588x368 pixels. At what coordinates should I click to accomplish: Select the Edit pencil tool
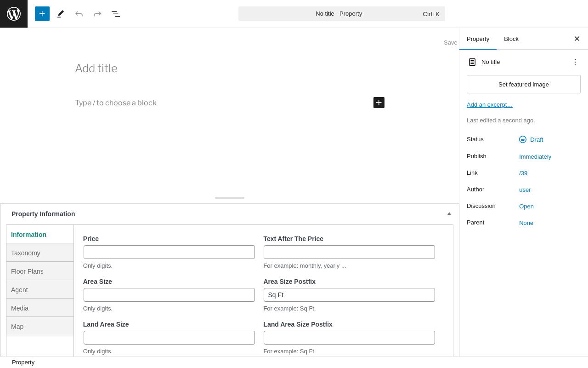61,14
